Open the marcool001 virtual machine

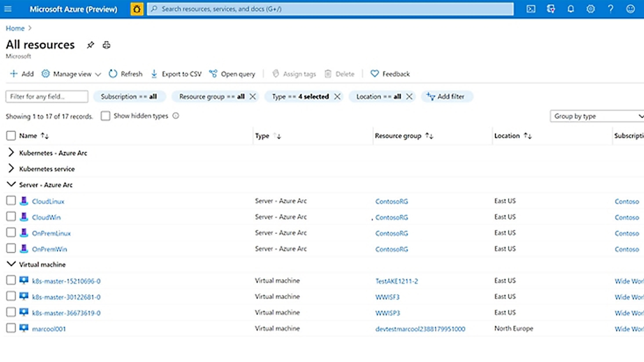coord(48,328)
